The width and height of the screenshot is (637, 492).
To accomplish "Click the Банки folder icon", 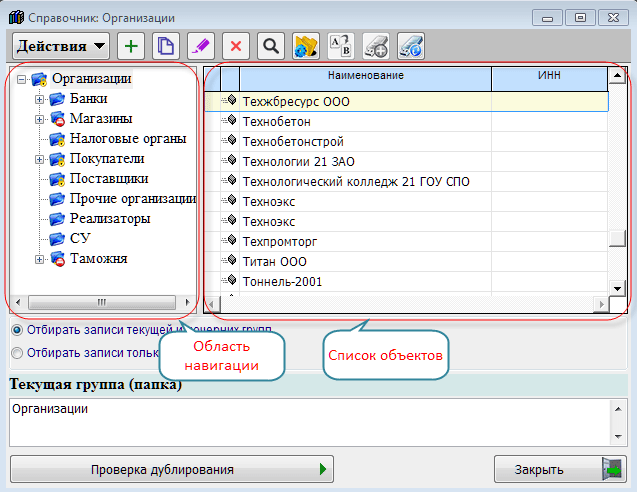I will pyautogui.click(x=57, y=99).
